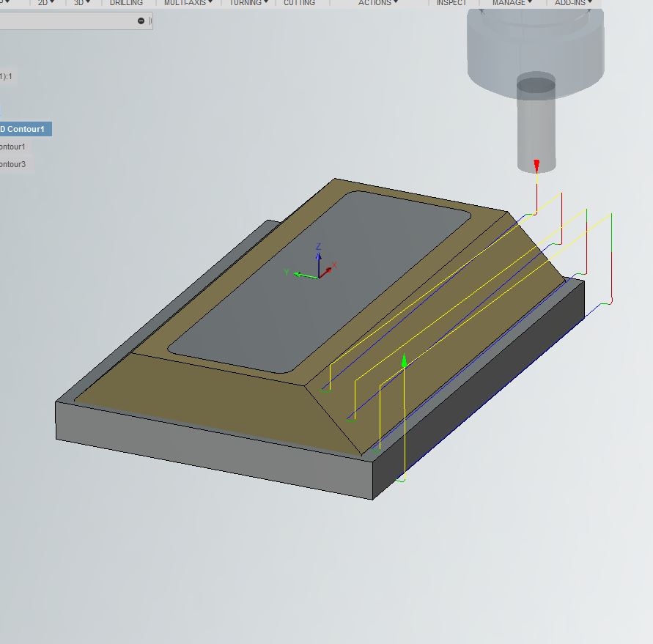The width and height of the screenshot is (653, 644).
Task: Click the blue Z-axis arrow of the origin triad
Action: coord(318,255)
